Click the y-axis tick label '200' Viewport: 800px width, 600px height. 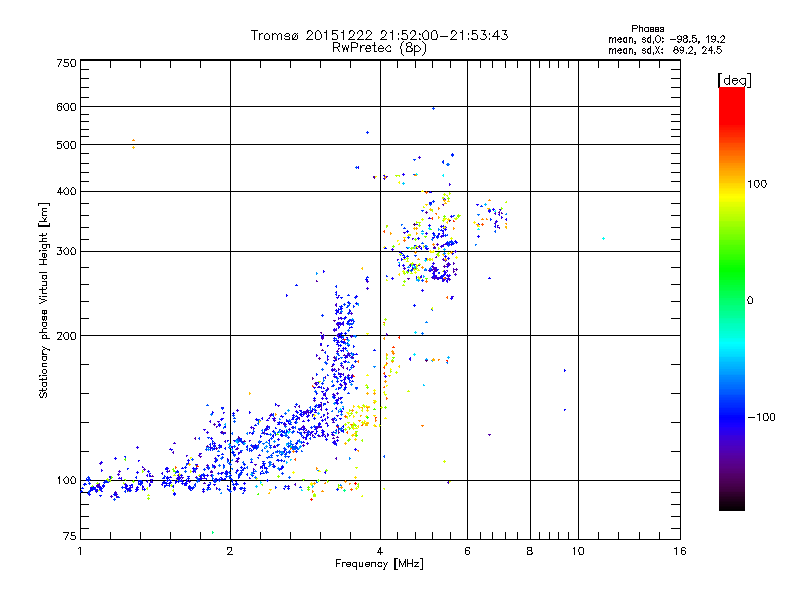pos(66,336)
